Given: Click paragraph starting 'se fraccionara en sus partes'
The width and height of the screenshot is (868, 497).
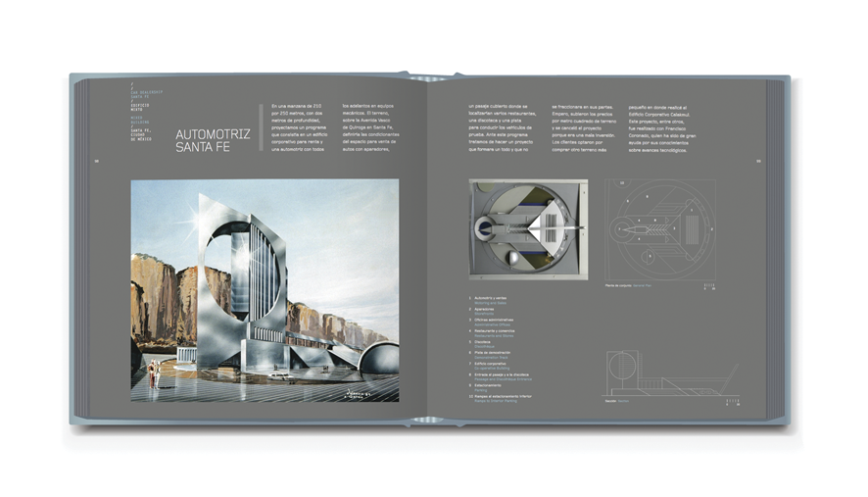Looking at the screenshot, I should (584, 127).
